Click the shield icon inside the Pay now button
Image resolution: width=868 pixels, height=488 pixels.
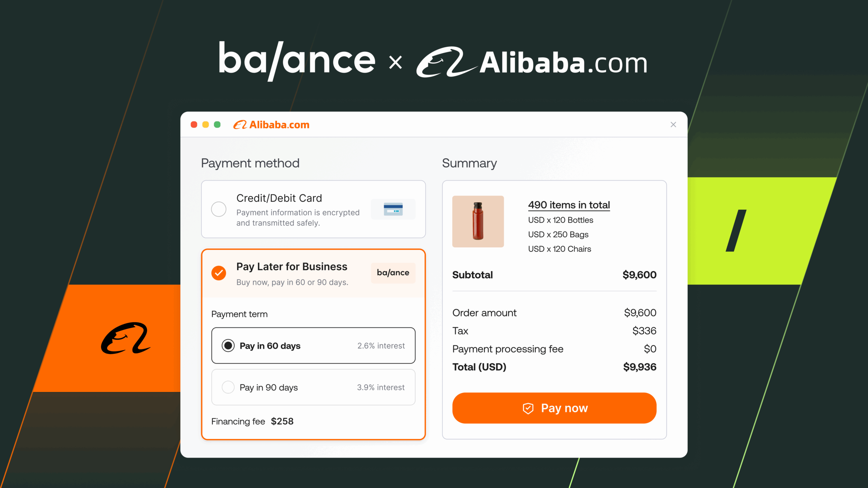(x=528, y=408)
